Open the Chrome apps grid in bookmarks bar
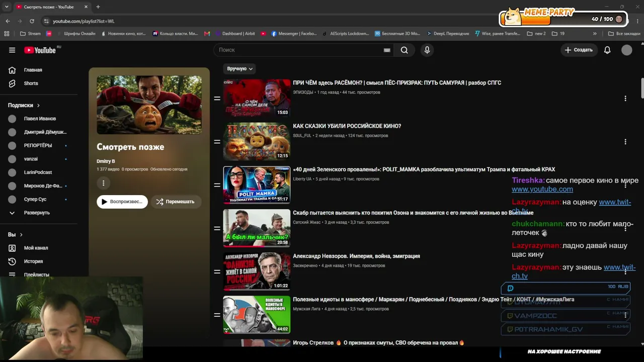 (x=7, y=34)
